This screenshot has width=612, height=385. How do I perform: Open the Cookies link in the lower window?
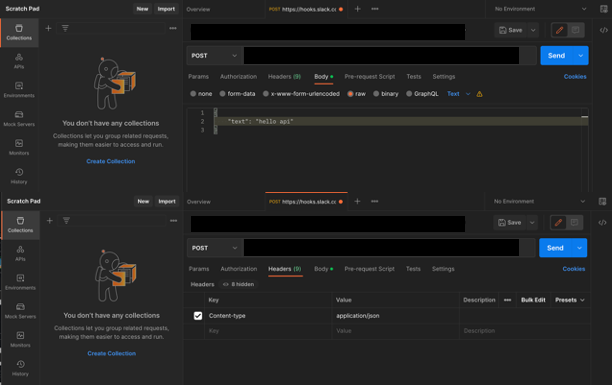pyautogui.click(x=574, y=269)
